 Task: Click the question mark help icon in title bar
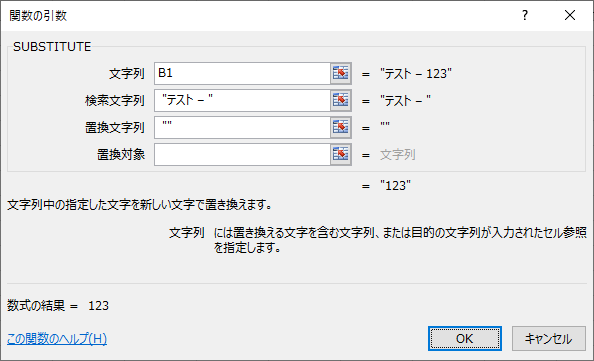coord(525,16)
